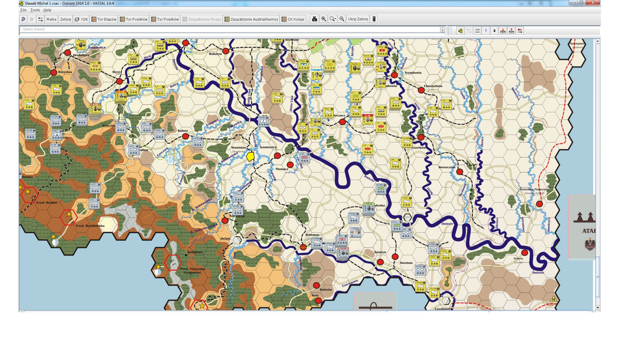Click the red city dot at Kałusz
This screenshot has width=644, height=358.
click(x=185, y=136)
